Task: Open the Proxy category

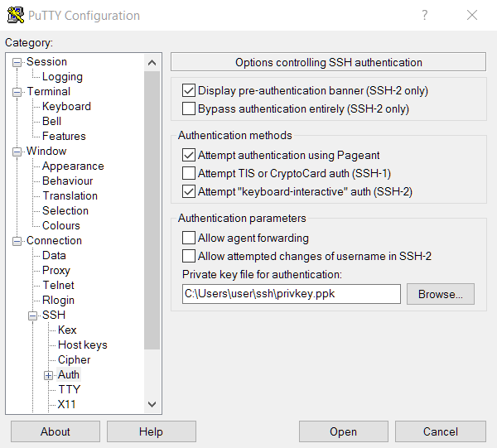Action: coord(56,270)
